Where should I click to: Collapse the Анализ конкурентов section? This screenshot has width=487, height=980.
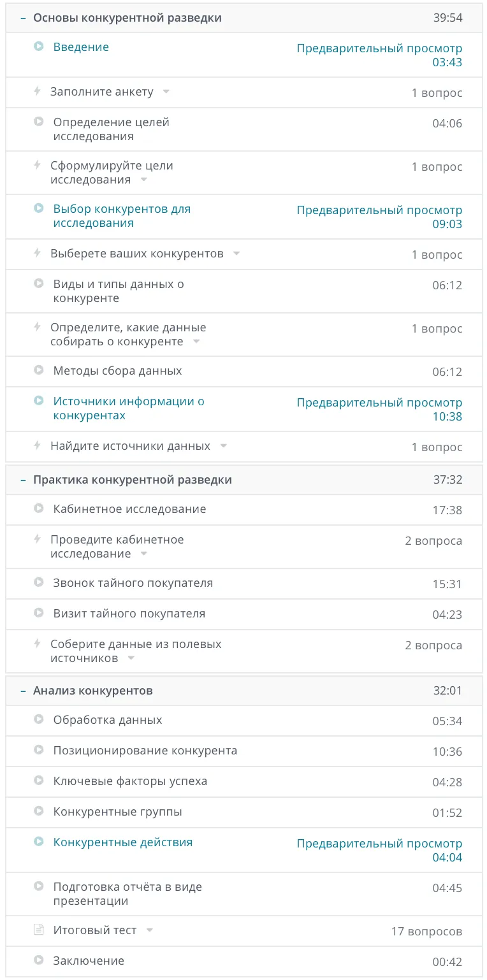pos(23,691)
